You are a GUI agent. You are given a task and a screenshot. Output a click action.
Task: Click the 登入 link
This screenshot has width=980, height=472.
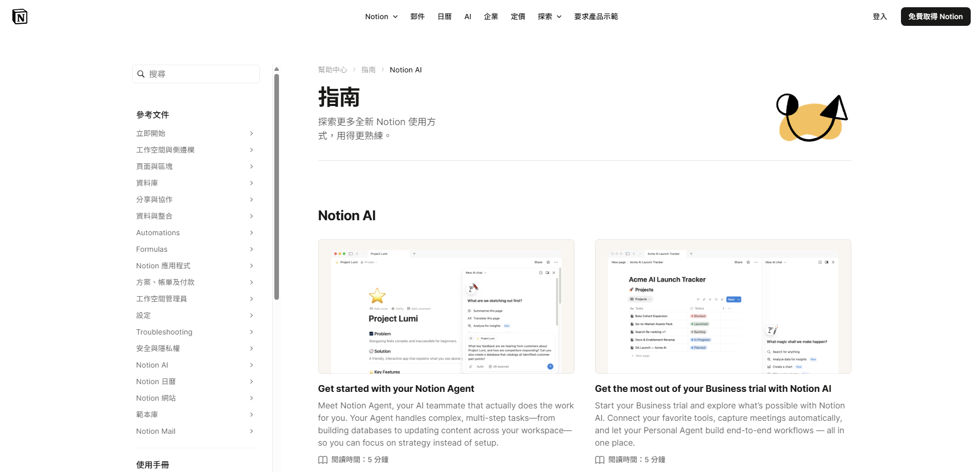pyautogui.click(x=879, y=17)
